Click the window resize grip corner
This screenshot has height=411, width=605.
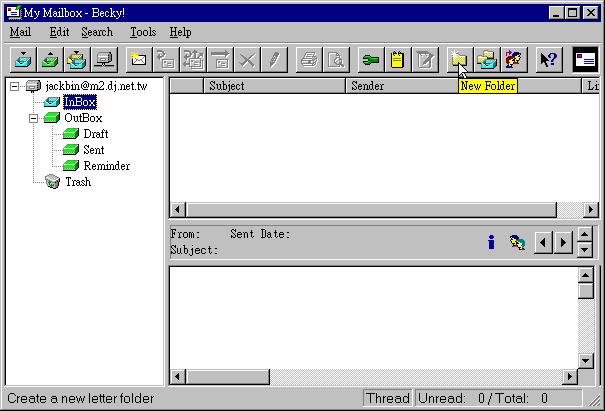click(594, 401)
